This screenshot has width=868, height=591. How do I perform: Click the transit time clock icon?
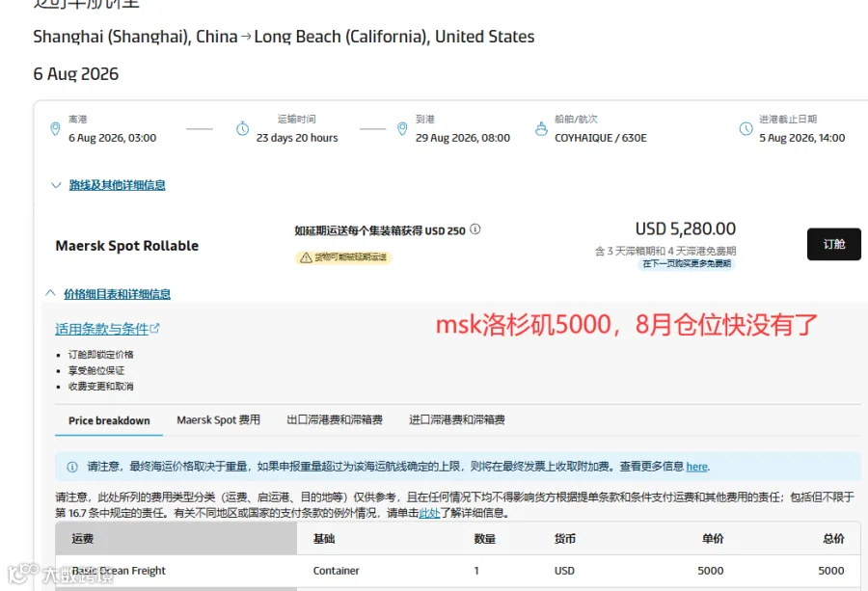pyautogui.click(x=242, y=129)
